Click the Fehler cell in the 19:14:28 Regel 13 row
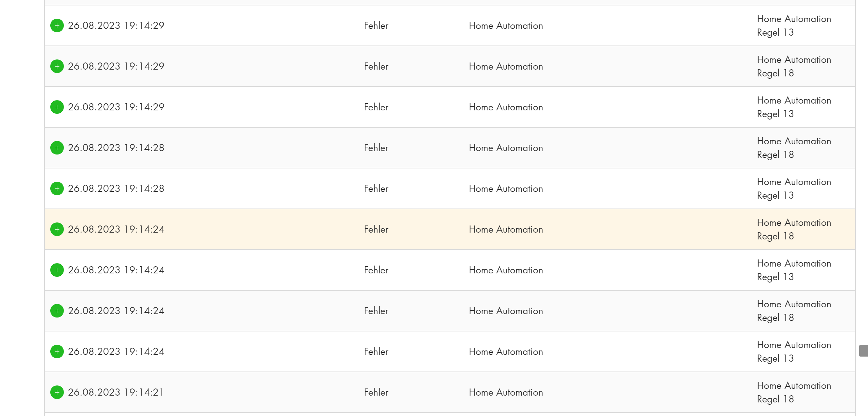The height and width of the screenshot is (416, 868). pos(376,188)
